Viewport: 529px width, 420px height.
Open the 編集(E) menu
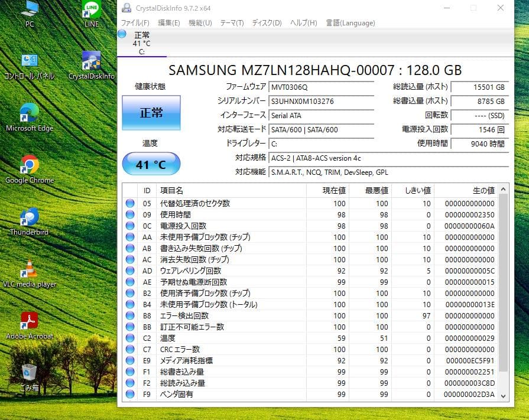coord(168,23)
